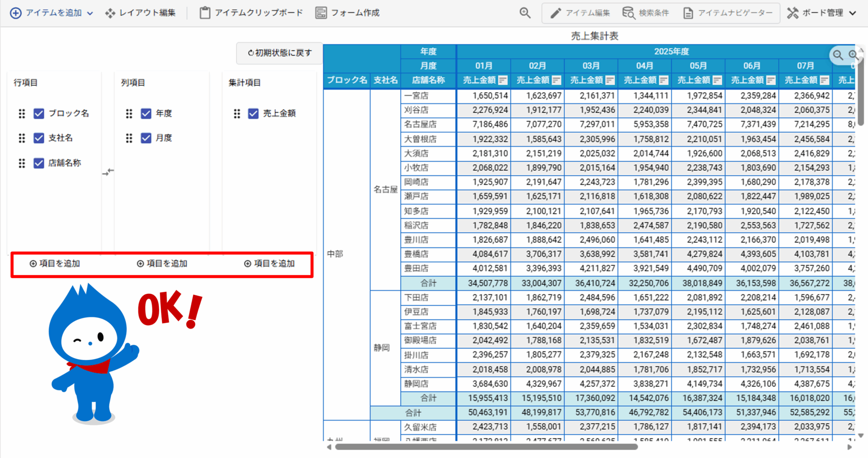This screenshot has width=868, height=458.
Task: Click the horizontal scrollbar below the table
Action: click(486, 447)
